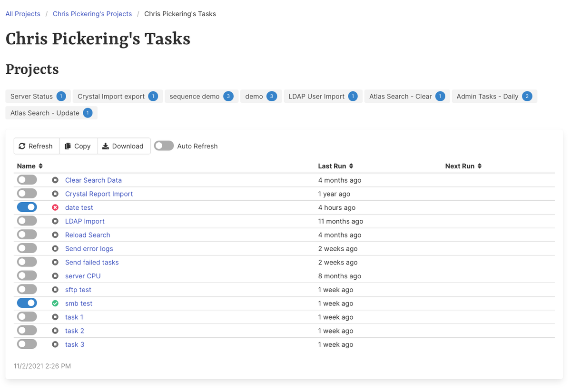Turn on the toggle for Reload Search
571x392 pixels.
pos(27,234)
